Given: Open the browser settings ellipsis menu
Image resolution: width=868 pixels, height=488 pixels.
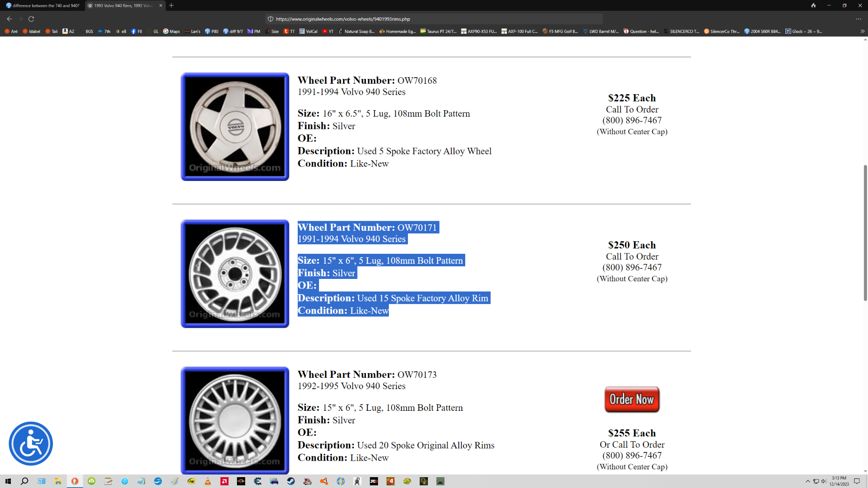Looking at the screenshot, I should [858, 19].
